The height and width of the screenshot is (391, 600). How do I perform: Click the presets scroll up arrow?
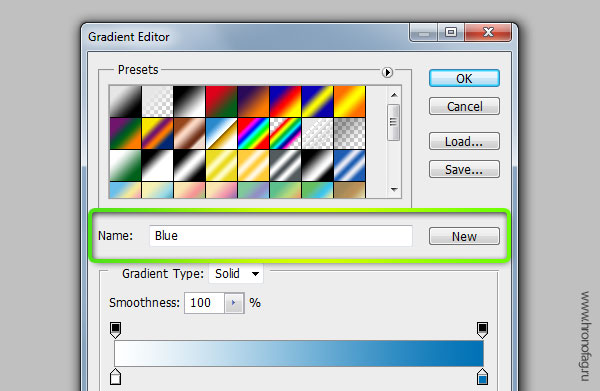click(394, 95)
